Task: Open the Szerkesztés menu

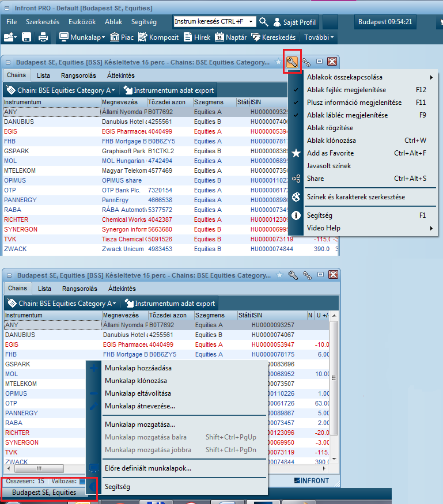Action: pos(43,22)
